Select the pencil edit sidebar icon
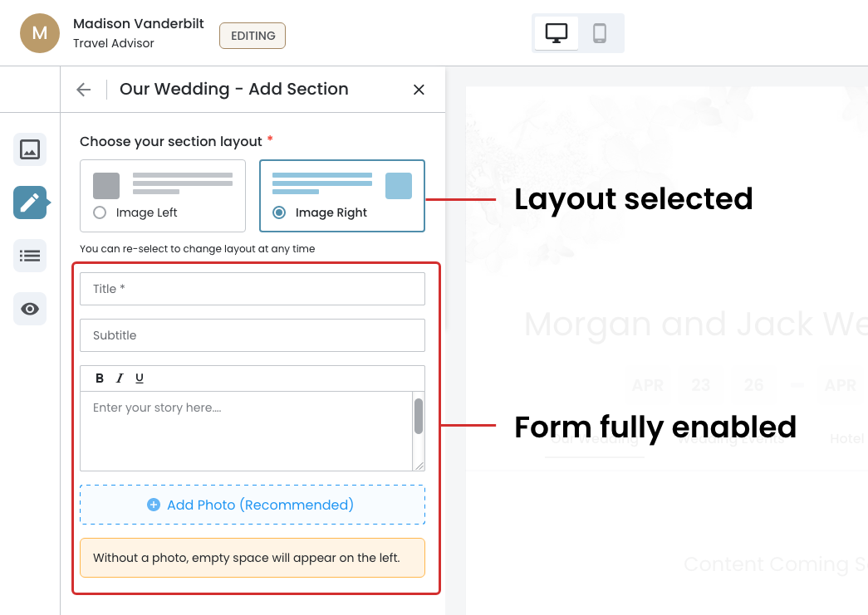868x615 pixels. 30,203
